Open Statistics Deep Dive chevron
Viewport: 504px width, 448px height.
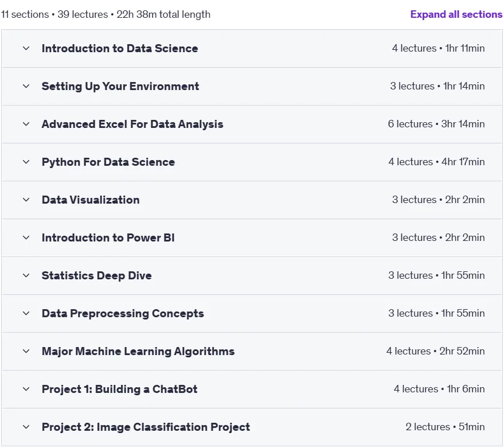coord(26,275)
